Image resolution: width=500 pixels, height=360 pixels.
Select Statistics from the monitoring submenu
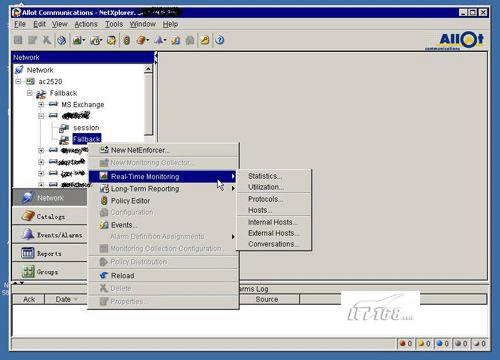pos(274,176)
